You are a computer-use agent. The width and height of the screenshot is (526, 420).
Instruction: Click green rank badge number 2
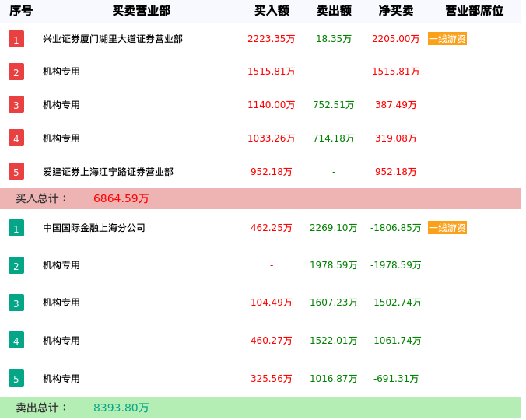(16, 265)
